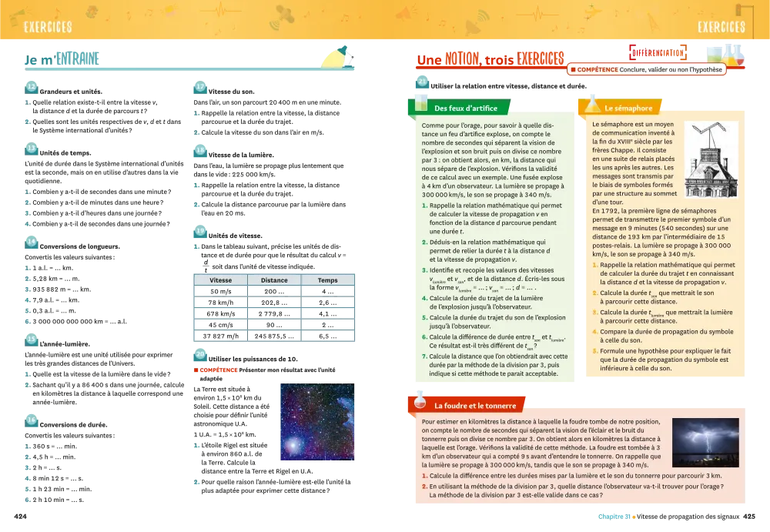
Task: Select the "50 m/s" table cell
Action: 220,291
